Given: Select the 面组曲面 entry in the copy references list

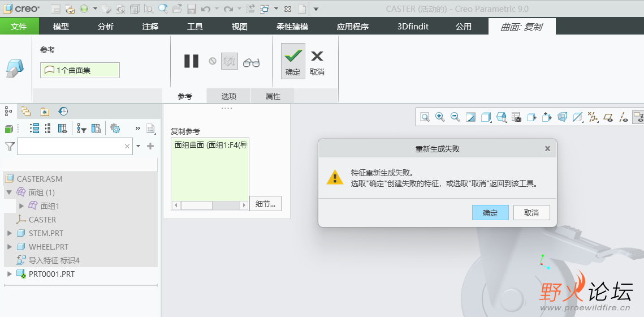Looking at the screenshot, I should pyautogui.click(x=210, y=145).
